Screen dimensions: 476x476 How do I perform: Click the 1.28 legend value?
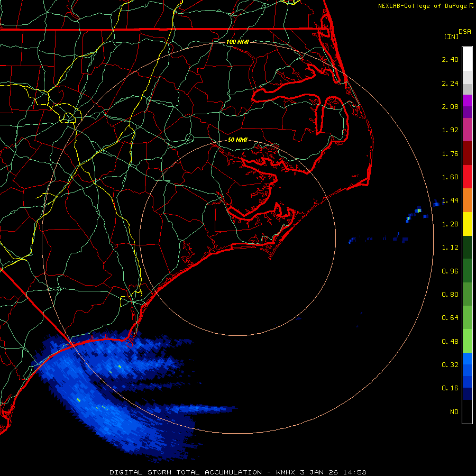coord(450,224)
